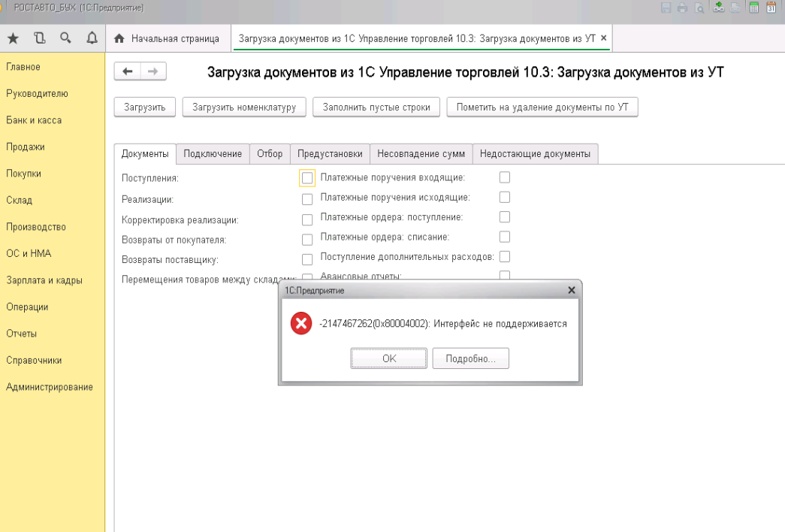Tick the Реализации checkbox
Viewport: 785px width, 532px height.
click(306, 199)
